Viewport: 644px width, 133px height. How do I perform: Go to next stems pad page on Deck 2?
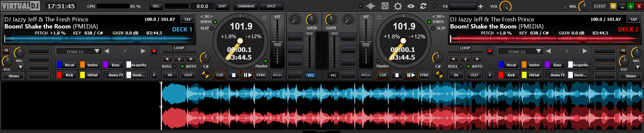(585, 51)
